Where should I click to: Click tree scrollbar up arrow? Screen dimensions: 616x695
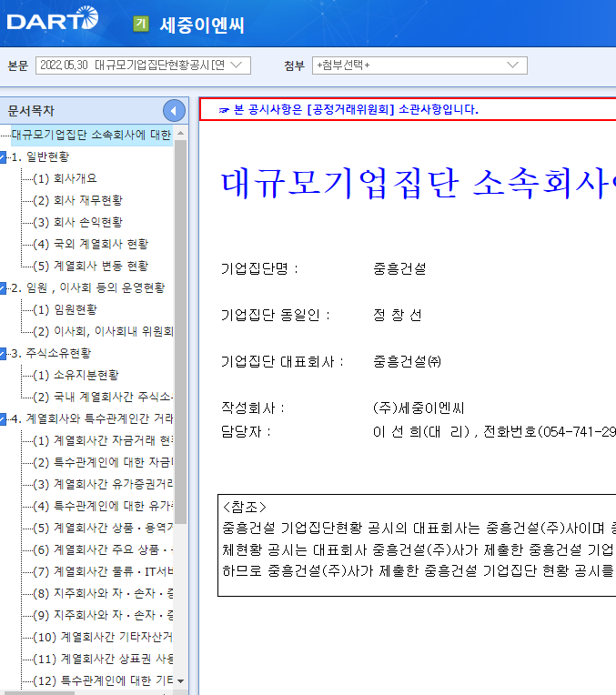coord(180,133)
